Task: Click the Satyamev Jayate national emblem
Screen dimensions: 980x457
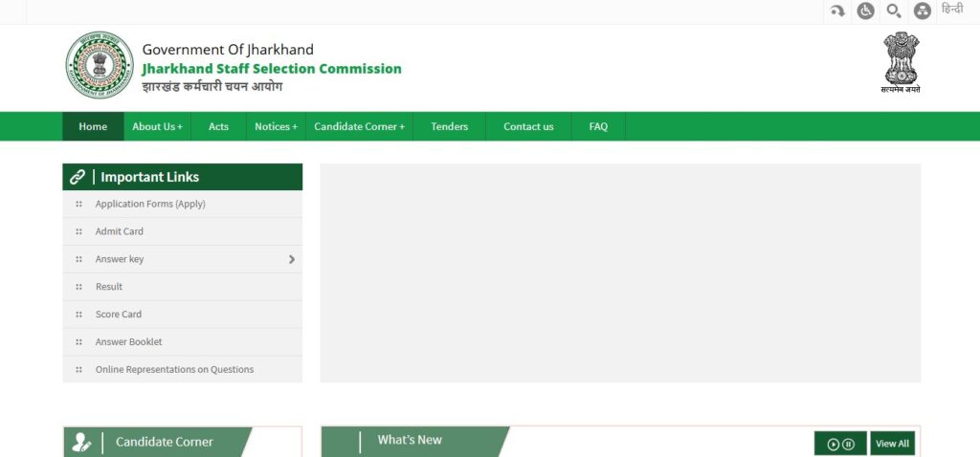Action: pos(901,62)
